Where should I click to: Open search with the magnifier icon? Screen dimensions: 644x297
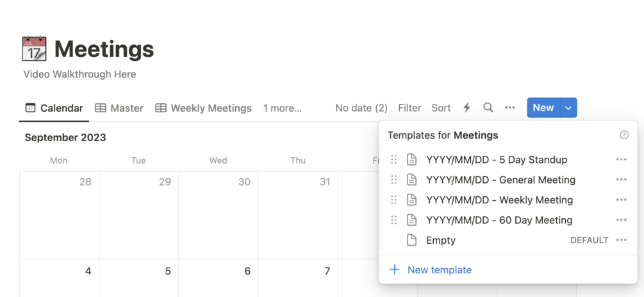pos(488,108)
